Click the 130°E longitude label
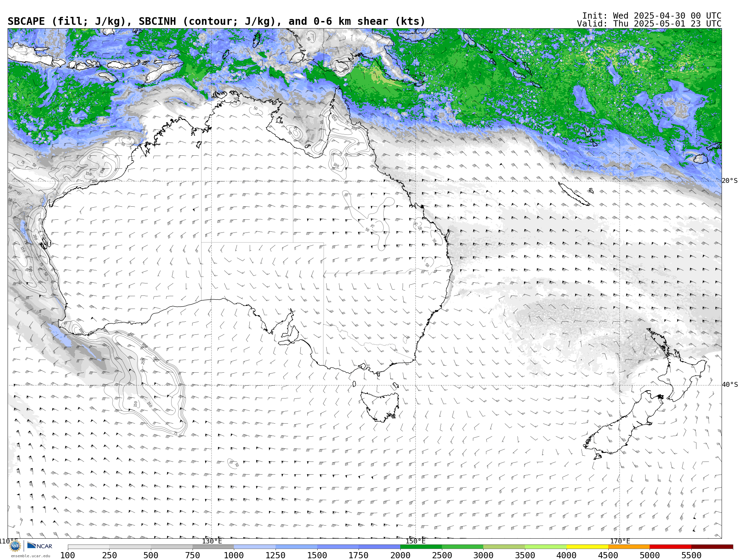744x560 pixels. coord(212,541)
